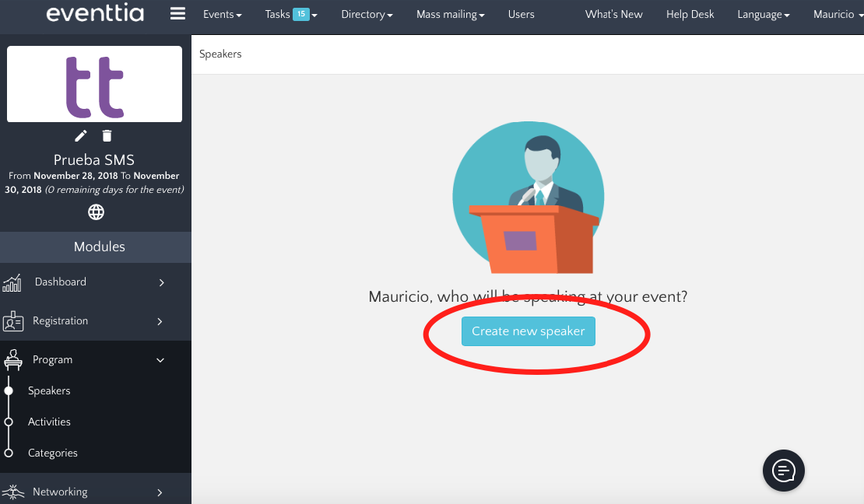The image size is (864, 504).
Task: Open What's New page
Action: pos(613,14)
